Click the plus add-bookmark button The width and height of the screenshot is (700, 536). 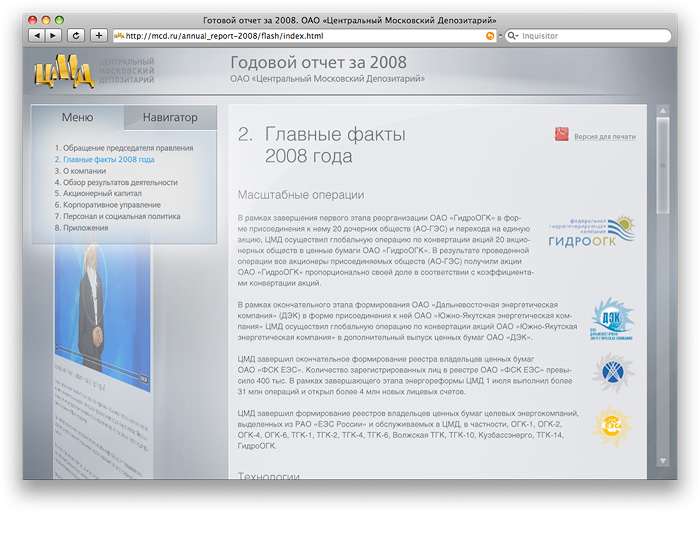pos(99,36)
